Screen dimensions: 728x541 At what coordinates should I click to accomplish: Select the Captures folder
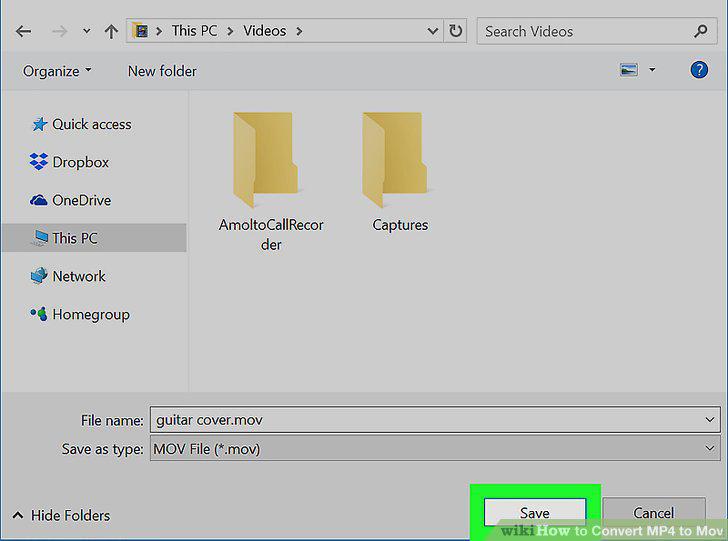click(400, 173)
